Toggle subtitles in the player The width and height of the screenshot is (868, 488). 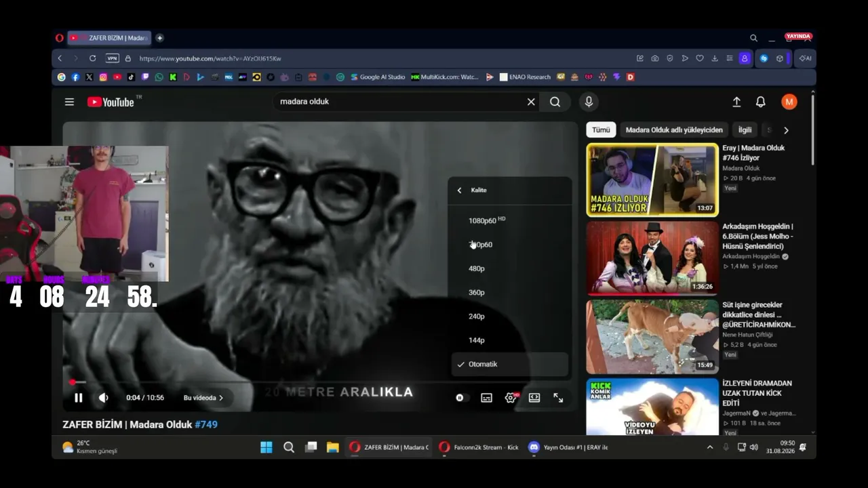[486, 398]
